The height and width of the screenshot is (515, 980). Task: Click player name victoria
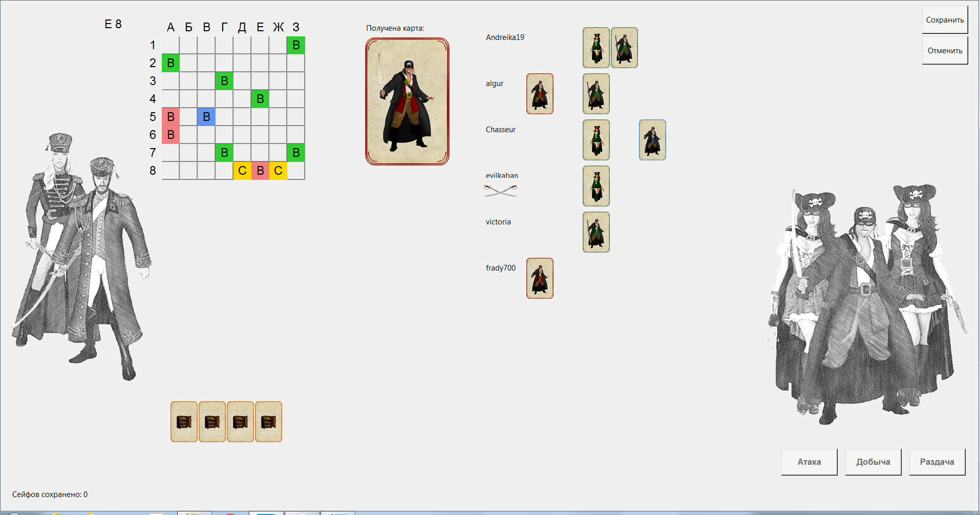point(498,222)
